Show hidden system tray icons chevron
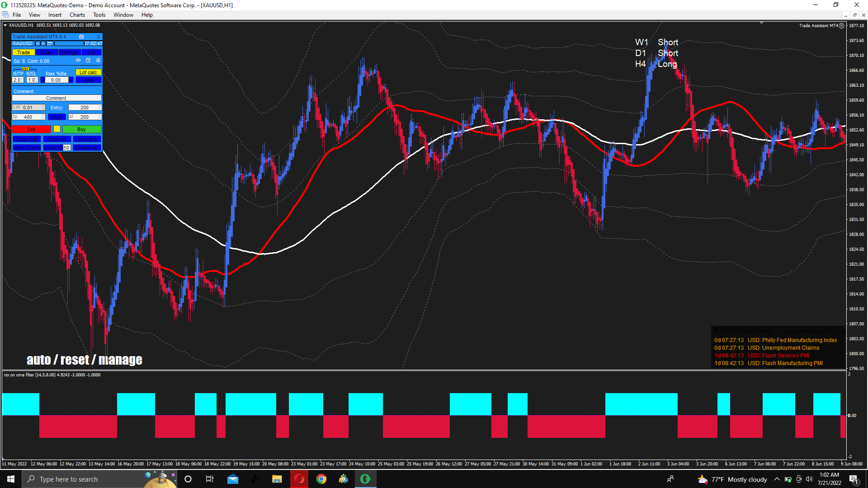 777,479
